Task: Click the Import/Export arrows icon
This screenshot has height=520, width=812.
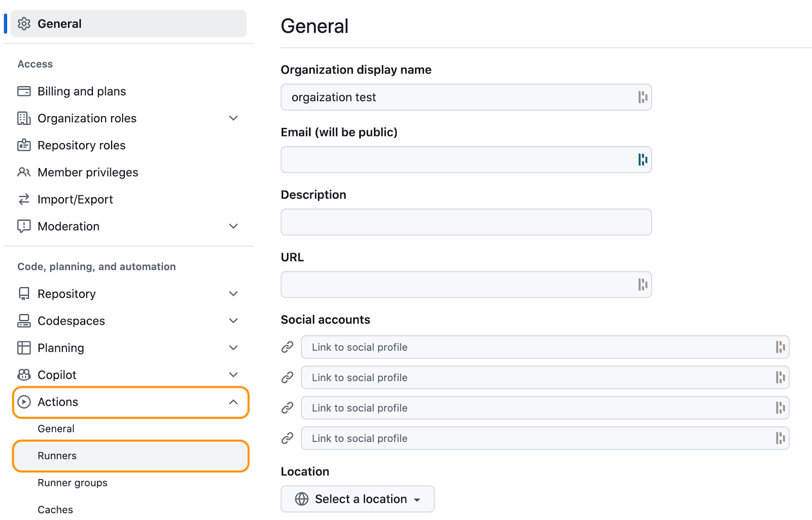Action: click(24, 199)
